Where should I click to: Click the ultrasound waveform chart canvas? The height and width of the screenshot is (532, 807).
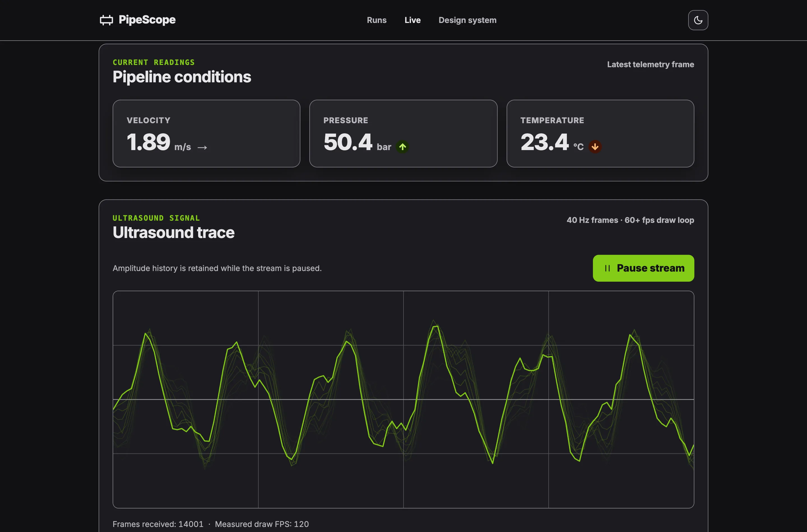(403, 399)
